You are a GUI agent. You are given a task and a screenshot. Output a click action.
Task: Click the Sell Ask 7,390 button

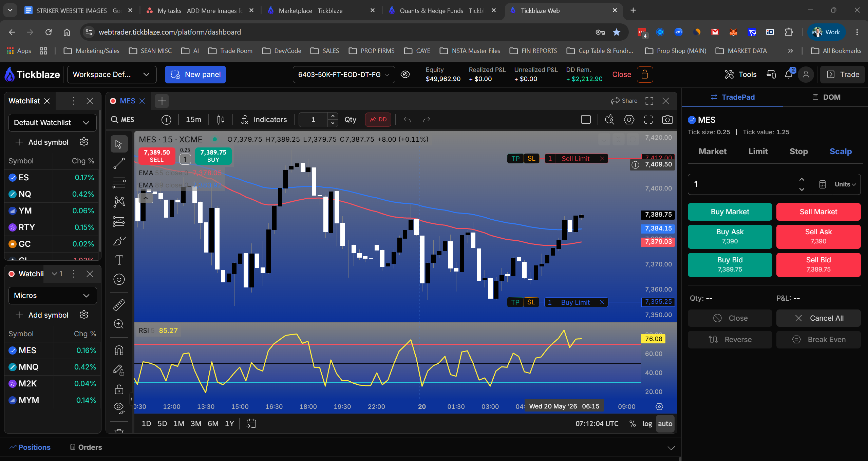tap(818, 236)
